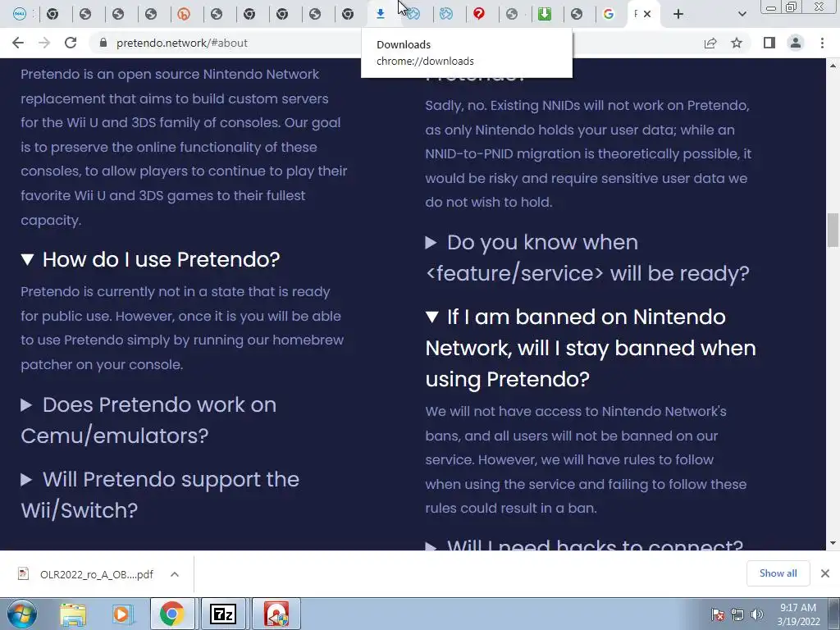This screenshot has width=840, height=630.
Task: Open the network tray icon
Action: (737, 614)
